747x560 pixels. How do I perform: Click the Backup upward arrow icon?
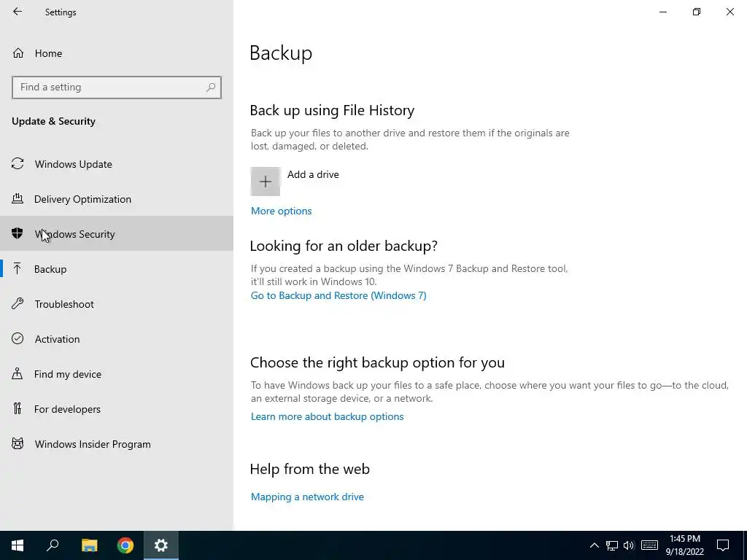tap(18, 268)
